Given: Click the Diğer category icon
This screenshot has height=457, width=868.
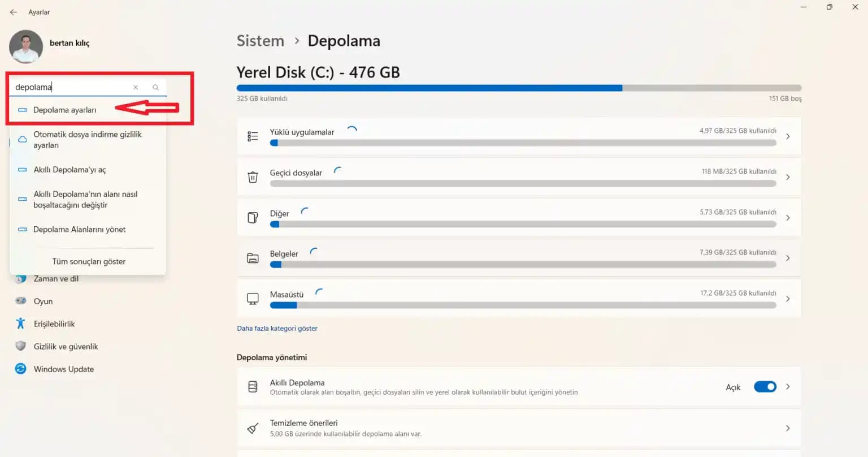Looking at the screenshot, I should click(x=253, y=217).
